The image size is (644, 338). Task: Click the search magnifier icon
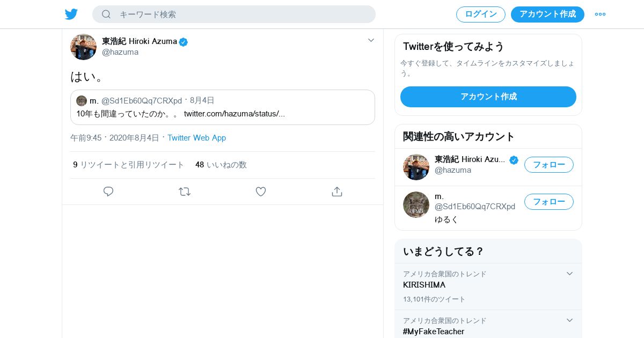pos(106,14)
